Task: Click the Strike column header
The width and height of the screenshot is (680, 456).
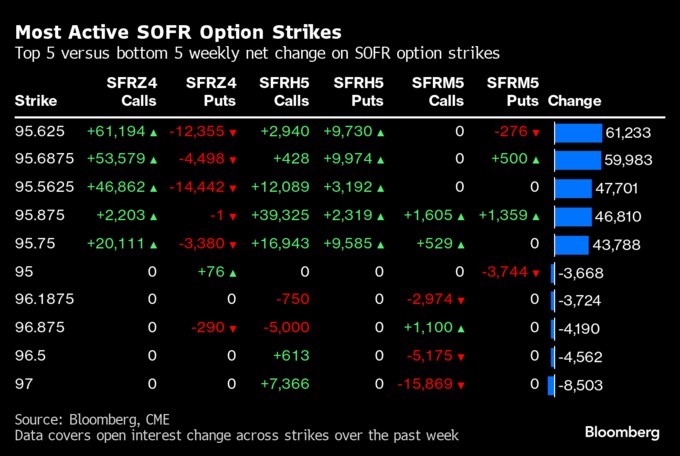Action: coord(36,101)
